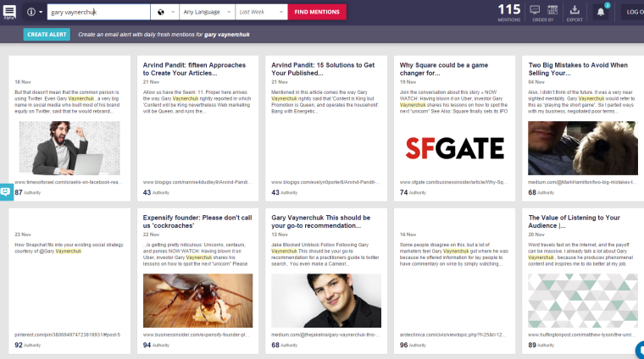The image size is (644, 359).
Task: Open 'Arvind Pandit: fifteen Approaches' article title
Action: pyautogui.click(x=194, y=69)
